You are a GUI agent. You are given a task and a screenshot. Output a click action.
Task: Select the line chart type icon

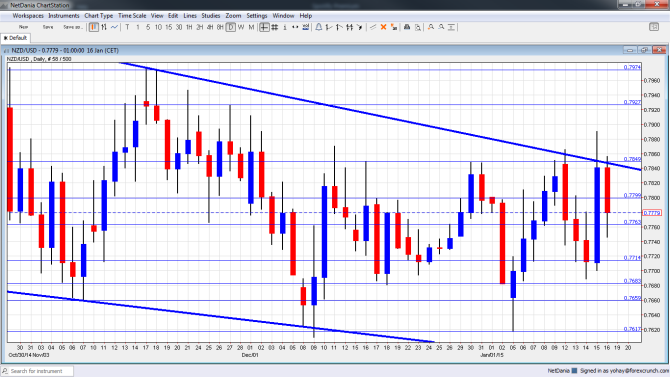point(114,27)
